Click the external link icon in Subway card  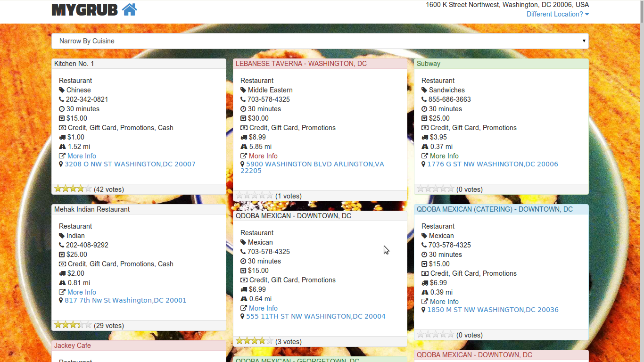[425, 156]
